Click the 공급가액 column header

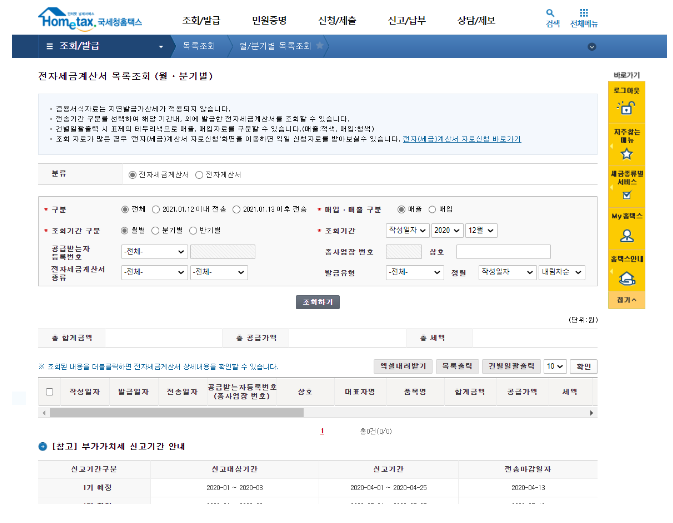tap(522, 392)
